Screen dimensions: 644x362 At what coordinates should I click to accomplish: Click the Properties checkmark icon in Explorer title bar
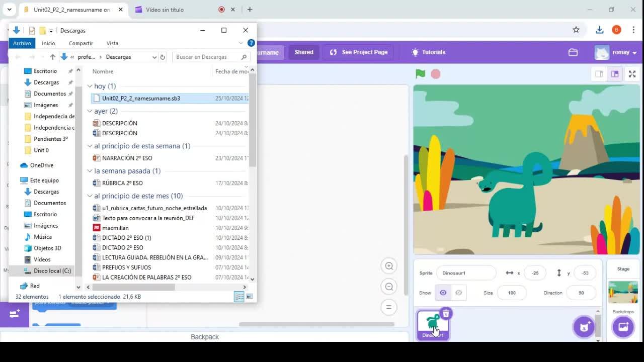32,31
